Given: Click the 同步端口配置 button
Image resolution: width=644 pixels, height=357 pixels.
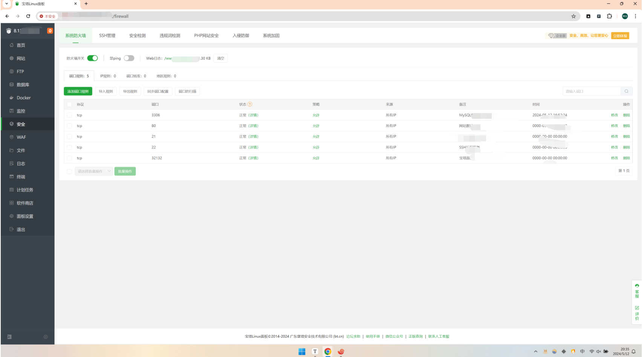Looking at the screenshot, I should 158,91.
